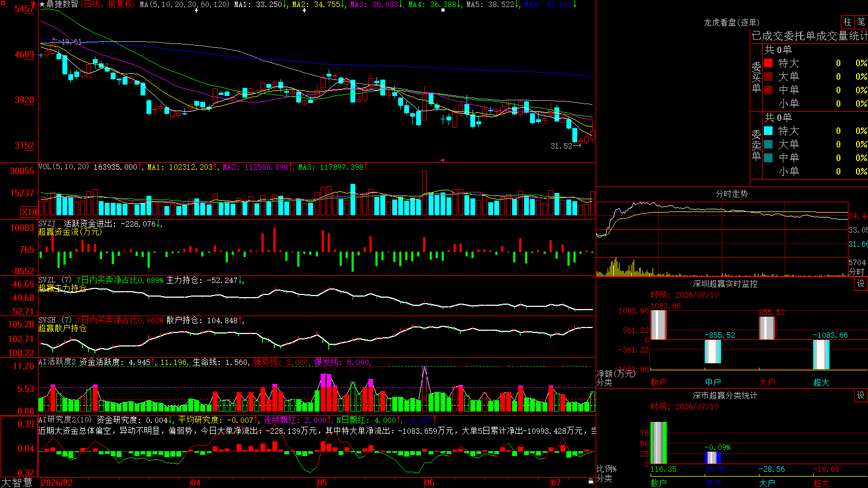Click the 散户 1083.66 bar in 实时监控
868x488 pixels.
click(x=658, y=325)
